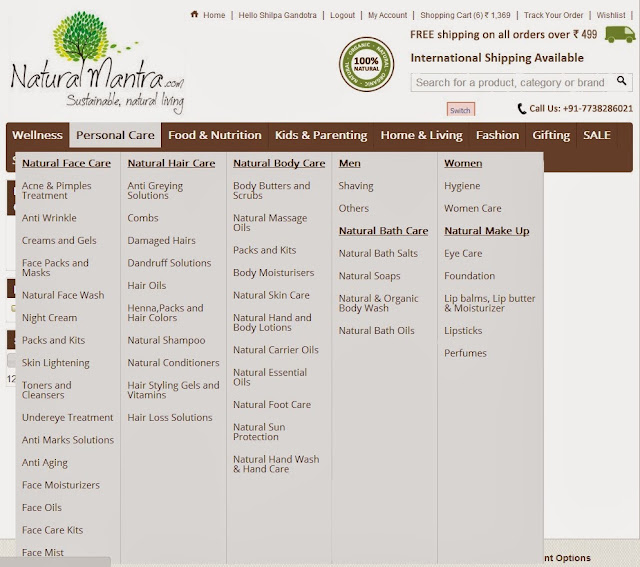Select Creams and Gels
Screen dimensions: 640x567
click(x=59, y=240)
